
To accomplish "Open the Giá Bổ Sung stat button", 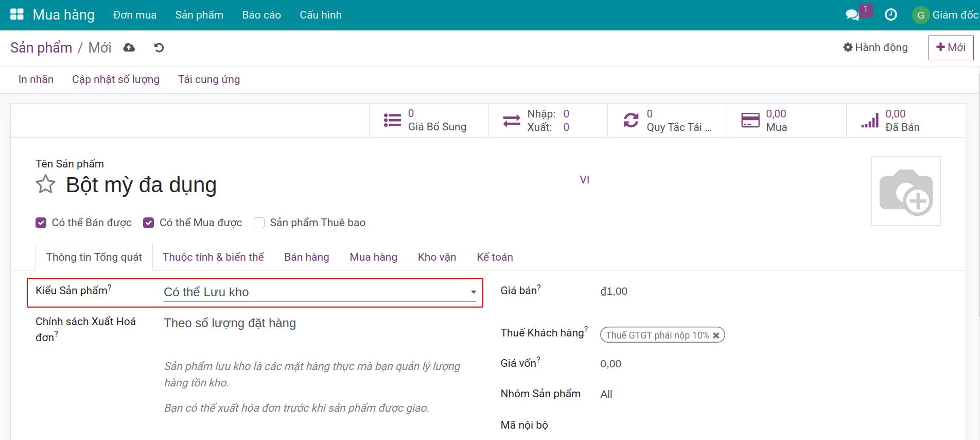I will [x=429, y=120].
